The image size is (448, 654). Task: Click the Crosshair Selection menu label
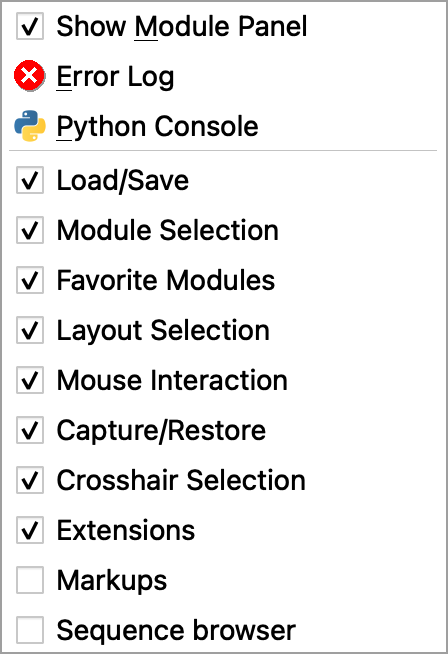(x=181, y=480)
